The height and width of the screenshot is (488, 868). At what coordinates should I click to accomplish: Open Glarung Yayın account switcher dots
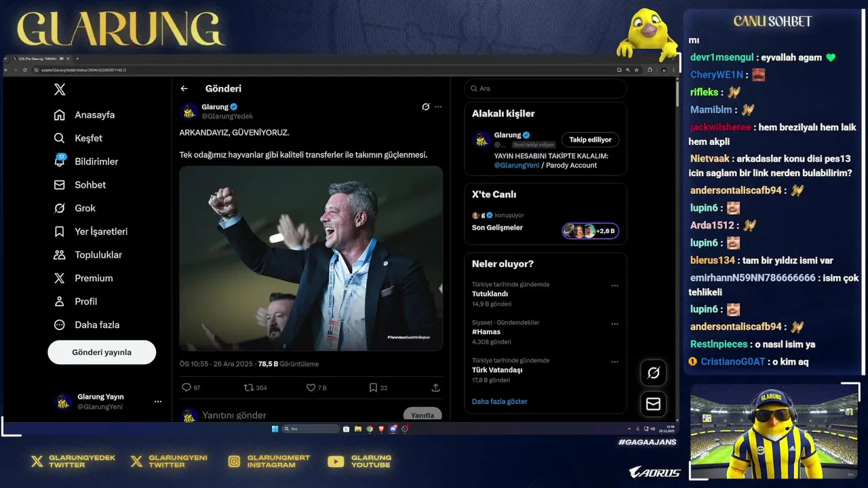(x=158, y=402)
